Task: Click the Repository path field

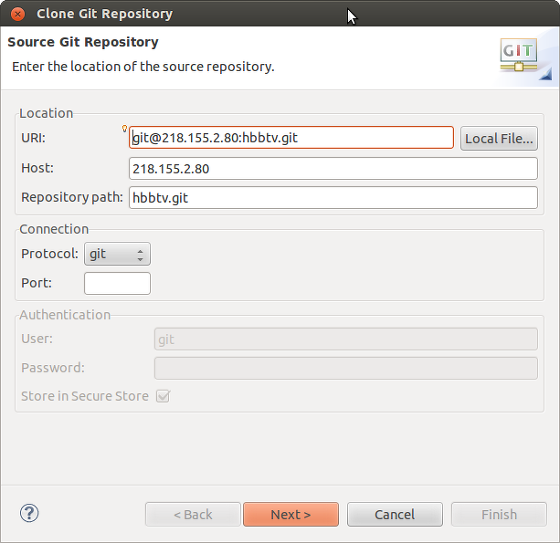Action: click(333, 198)
